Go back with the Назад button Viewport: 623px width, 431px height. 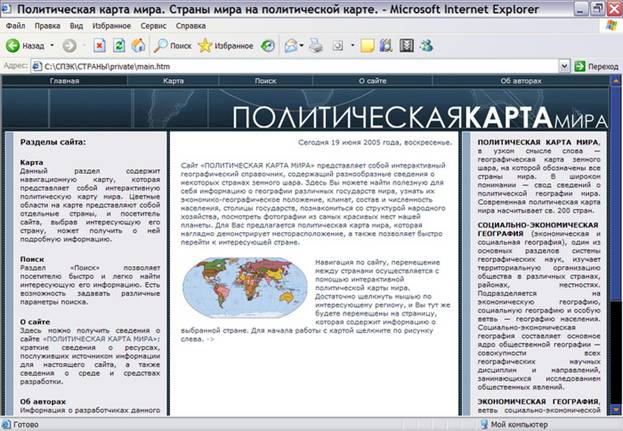tap(25, 46)
